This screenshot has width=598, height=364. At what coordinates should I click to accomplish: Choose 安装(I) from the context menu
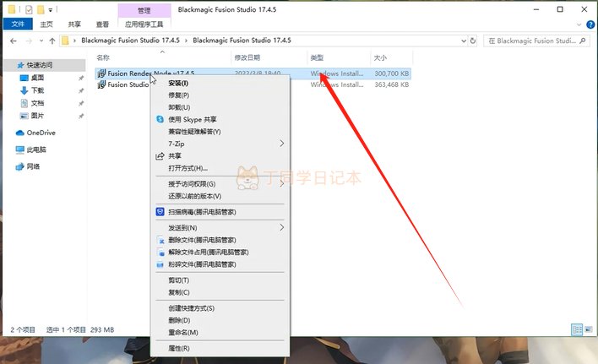(178, 83)
